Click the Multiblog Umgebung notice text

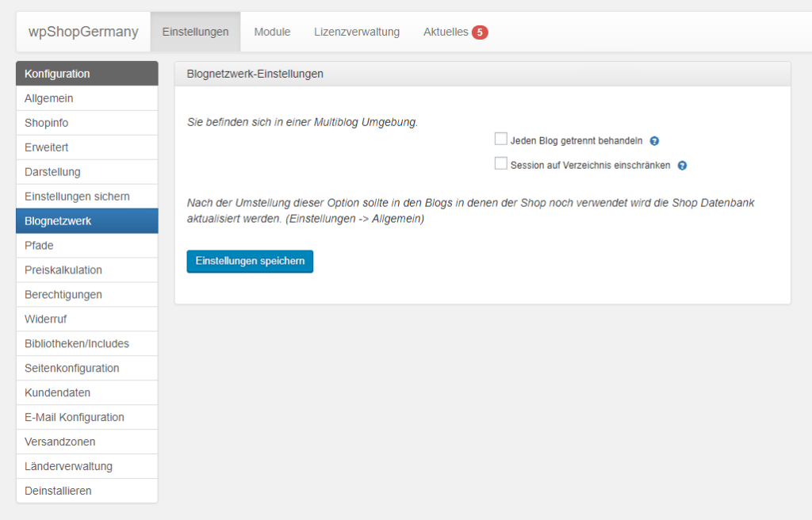pyautogui.click(x=302, y=122)
